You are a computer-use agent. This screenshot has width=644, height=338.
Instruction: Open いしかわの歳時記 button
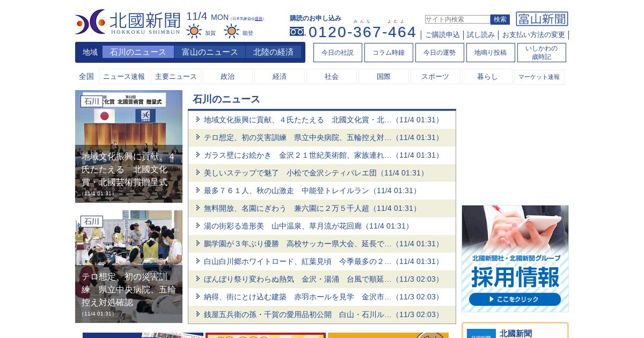pyautogui.click(x=541, y=53)
